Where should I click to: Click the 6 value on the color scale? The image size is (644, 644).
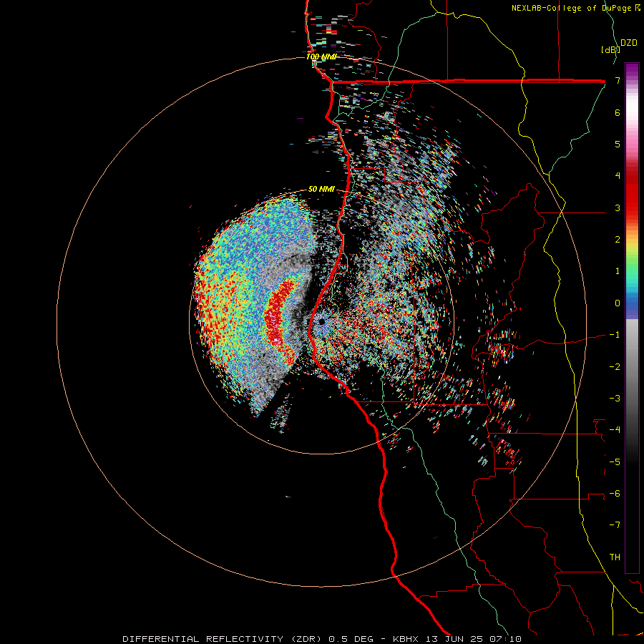coord(618,112)
